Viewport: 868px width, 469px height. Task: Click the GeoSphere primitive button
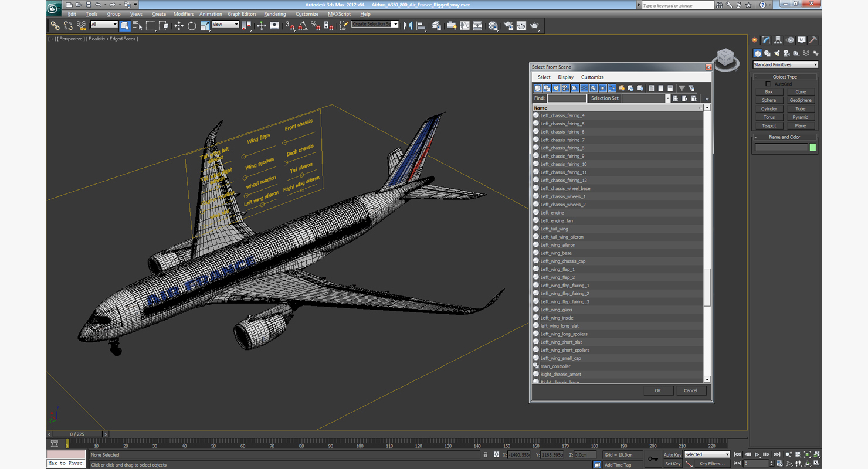[801, 100]
